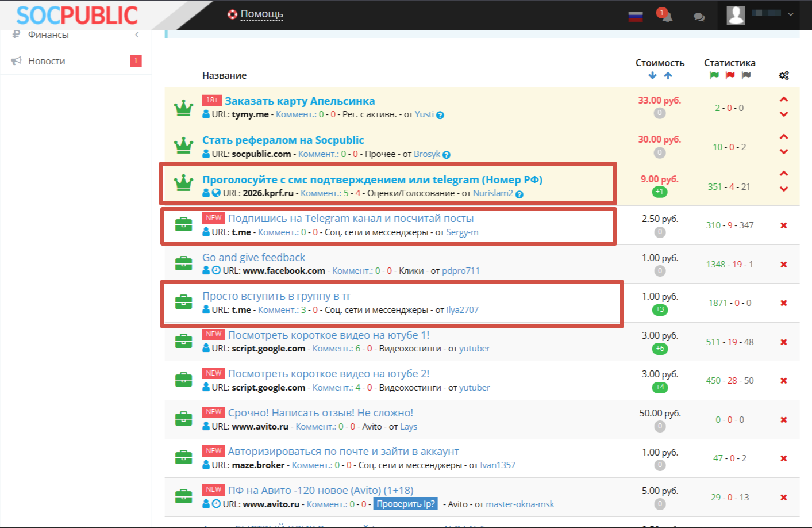Open task Просто вступить в группу в тг

point(276,296)
